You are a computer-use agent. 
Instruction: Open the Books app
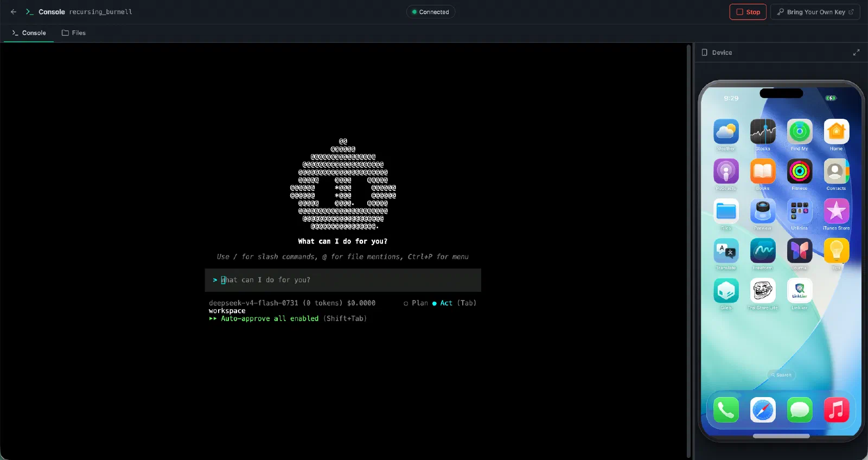763,171
